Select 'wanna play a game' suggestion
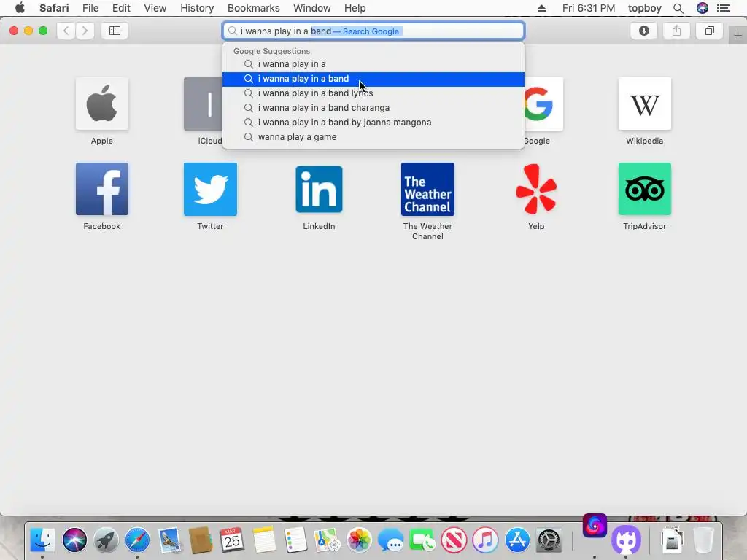 click(x=373, y=137)
